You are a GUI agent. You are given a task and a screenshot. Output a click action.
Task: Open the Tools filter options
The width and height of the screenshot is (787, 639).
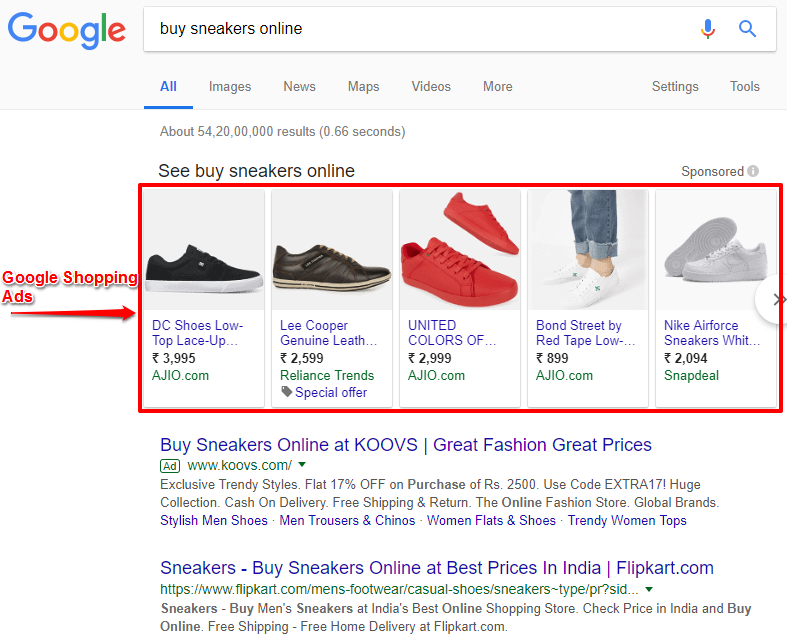click(744, 87)
